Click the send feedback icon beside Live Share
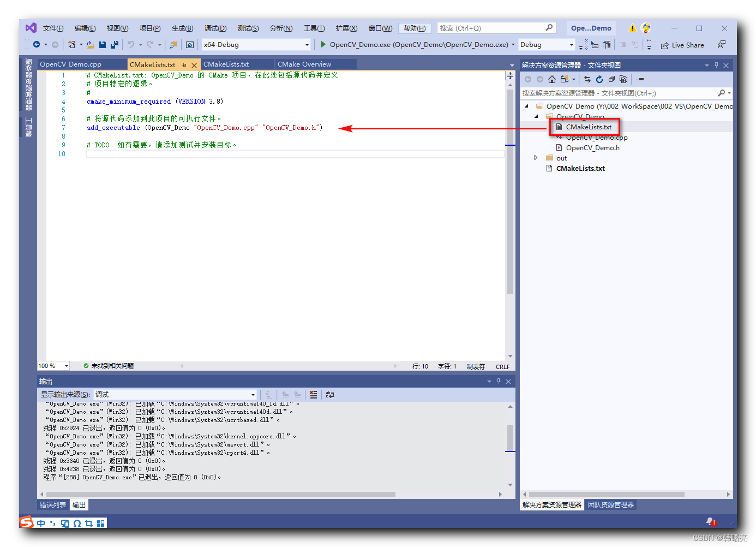The height and width of the screenshot is (547, 756). pyautogui.click(x=722, y=45)
